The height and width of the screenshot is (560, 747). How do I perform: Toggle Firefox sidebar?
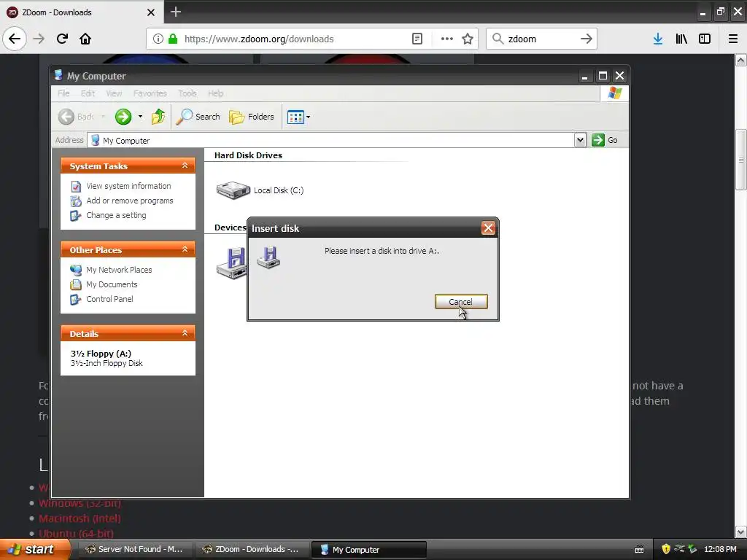tap(705, 39)
